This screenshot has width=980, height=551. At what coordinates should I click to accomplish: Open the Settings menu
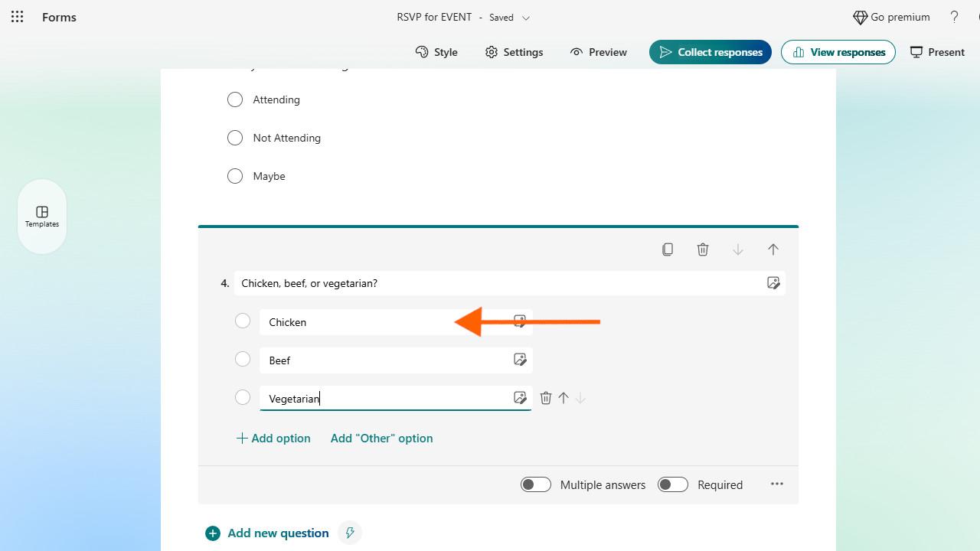click(514, 52)
